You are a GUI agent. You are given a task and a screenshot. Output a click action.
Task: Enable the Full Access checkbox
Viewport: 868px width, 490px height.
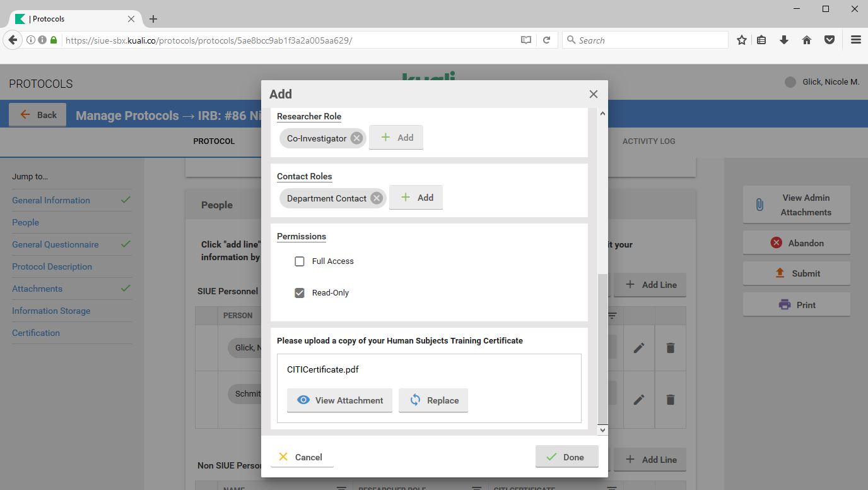[x=300, y=261]
